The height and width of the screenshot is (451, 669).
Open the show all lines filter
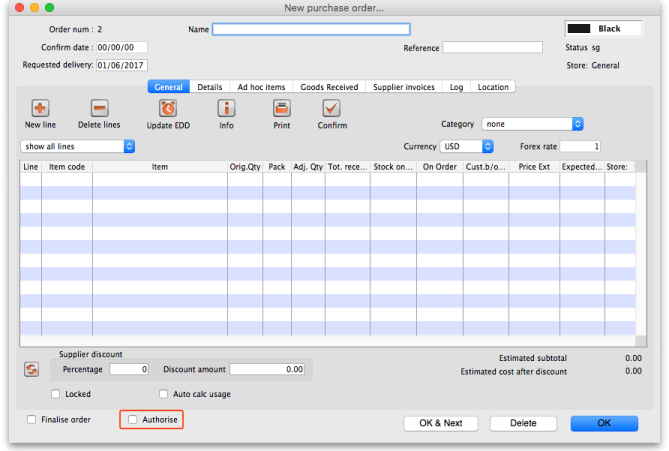[78, 146]
